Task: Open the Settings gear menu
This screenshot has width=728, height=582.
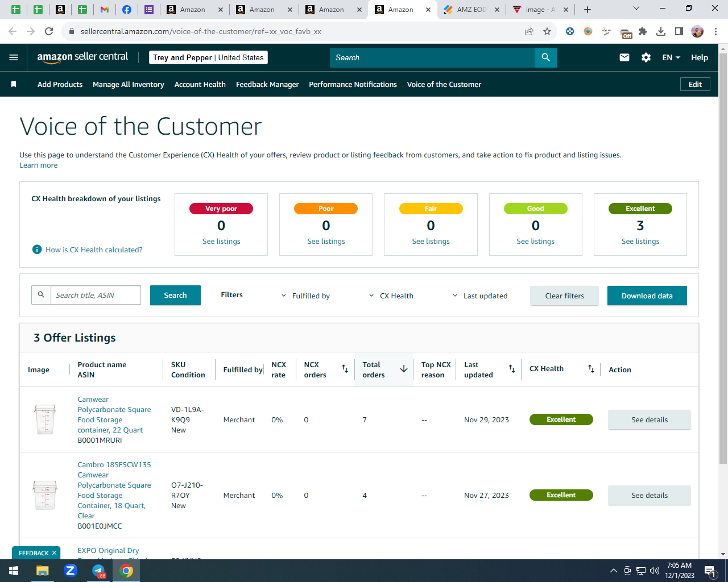Action: pos(646,57)
